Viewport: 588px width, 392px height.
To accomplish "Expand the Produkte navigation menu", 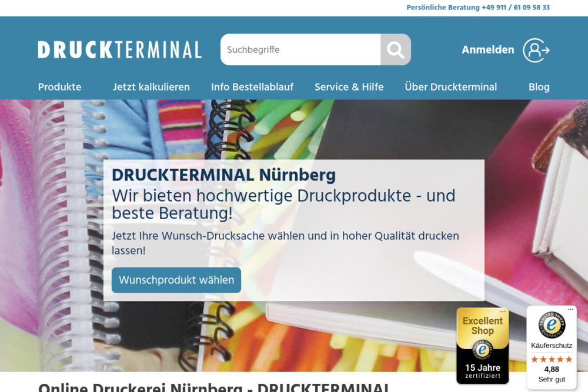I will (x=59, y=87).
